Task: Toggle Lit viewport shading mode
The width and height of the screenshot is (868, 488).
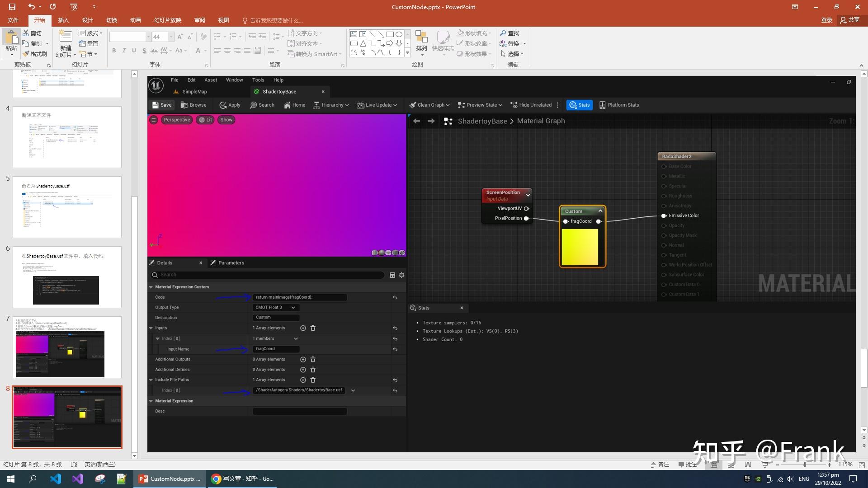Action: point(205,120)
